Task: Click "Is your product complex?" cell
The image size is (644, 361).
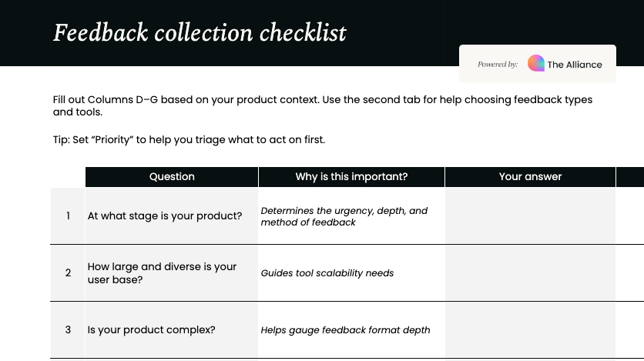Action: pos(152,330)
